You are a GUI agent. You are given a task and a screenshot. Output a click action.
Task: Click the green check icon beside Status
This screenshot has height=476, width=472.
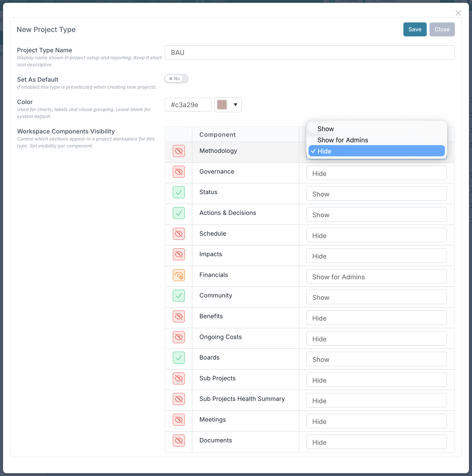pos(179,192)
